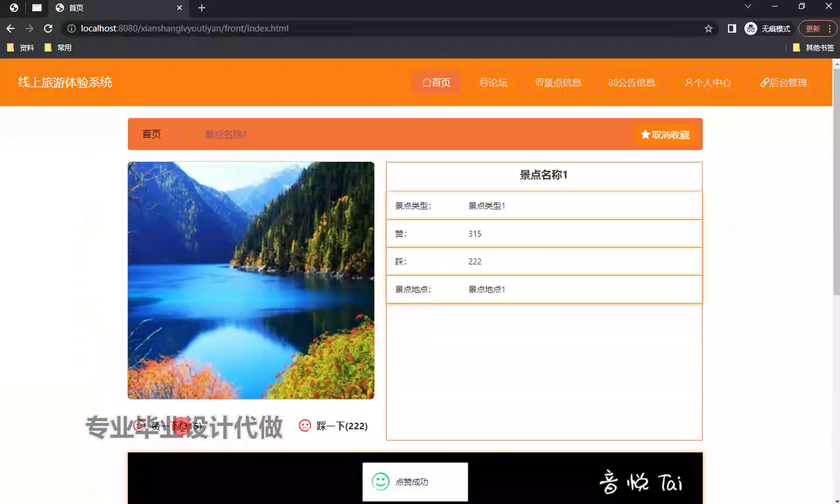Click the video player area
The image size is (840, 504).
415,478
